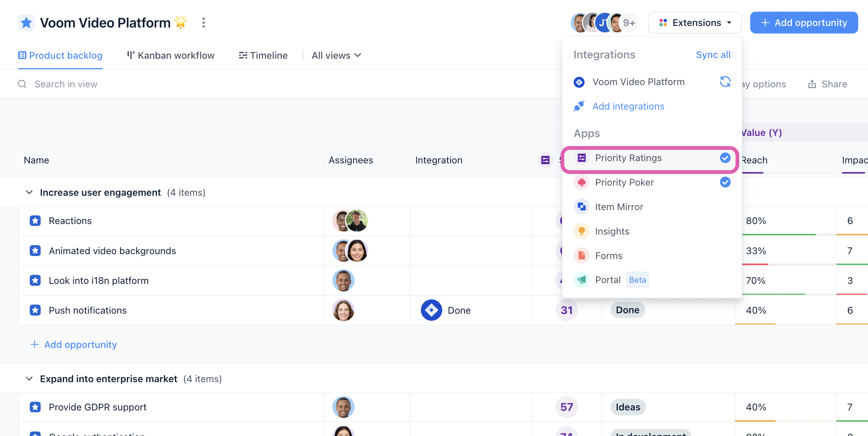
Task: Click the Reactions opportunity name
Action: [70, 221]
